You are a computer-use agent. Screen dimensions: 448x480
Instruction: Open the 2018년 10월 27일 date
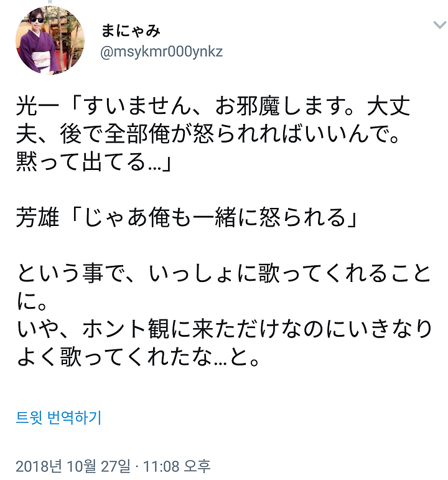coord(73,466)
